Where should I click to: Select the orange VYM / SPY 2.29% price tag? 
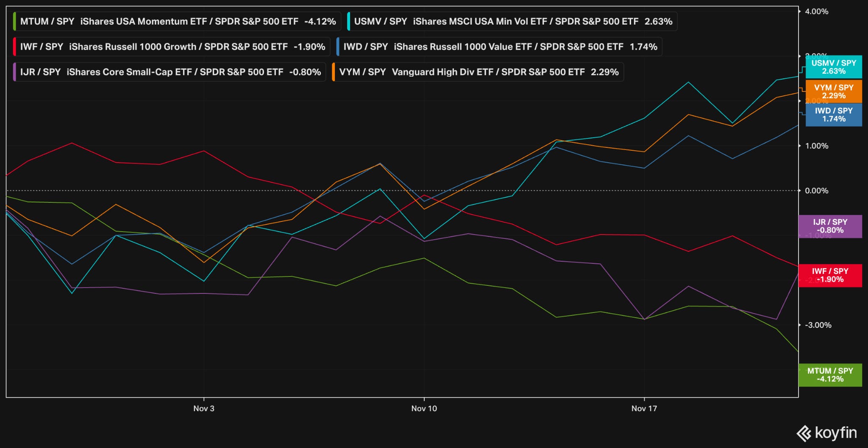coord(834,91)
